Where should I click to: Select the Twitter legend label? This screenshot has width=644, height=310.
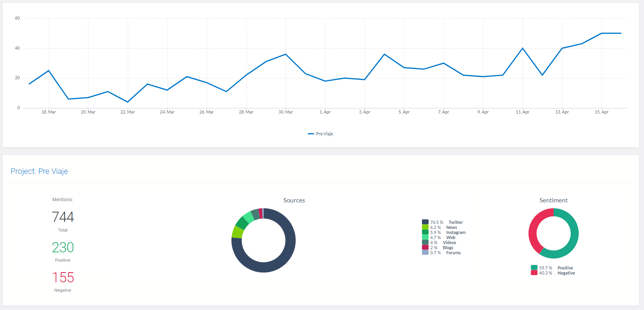(455, 222)
